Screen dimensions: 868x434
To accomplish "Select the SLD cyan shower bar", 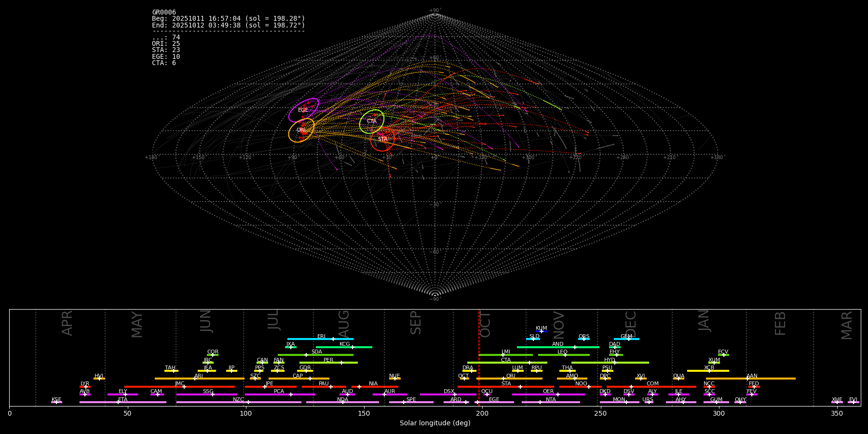I will [533, 339].
